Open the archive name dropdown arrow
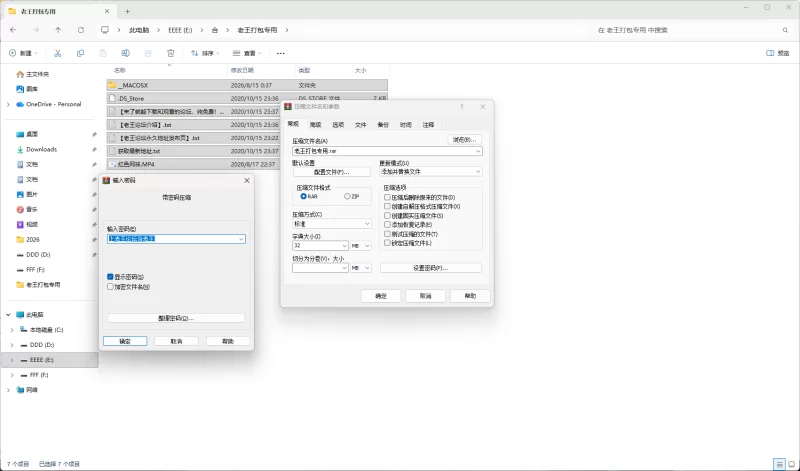The height and width of the screenshot is (471, 800). [x=478, y=151]
